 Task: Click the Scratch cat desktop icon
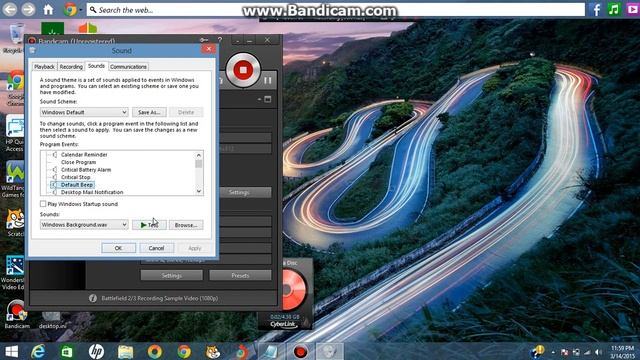[15, 223]
